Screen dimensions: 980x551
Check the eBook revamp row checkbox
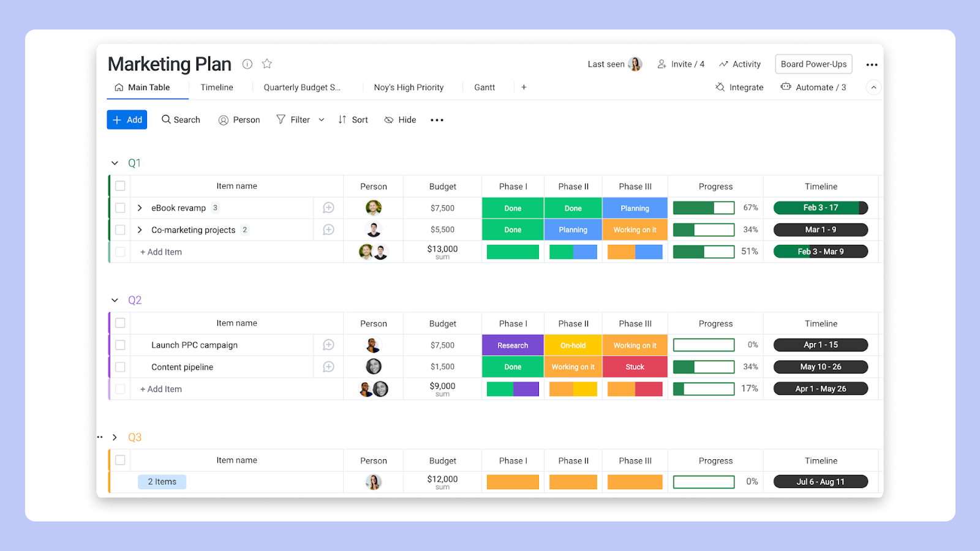pos(120,208)
